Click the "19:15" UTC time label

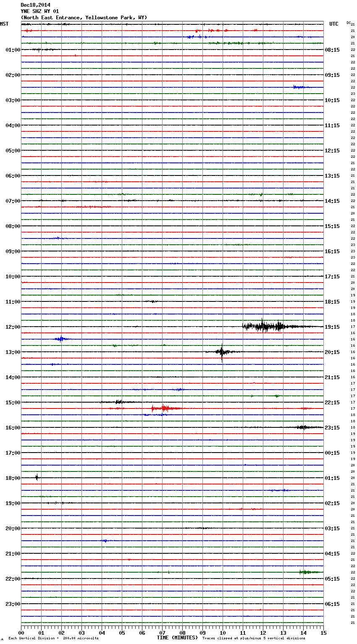click(332, 327)
